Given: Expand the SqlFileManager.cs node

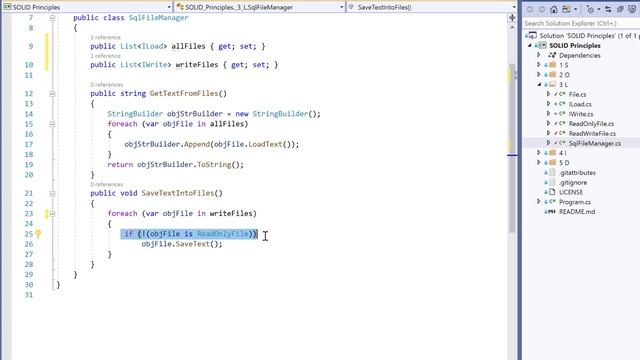Looking at the screenshot, I should pos(549,143).
